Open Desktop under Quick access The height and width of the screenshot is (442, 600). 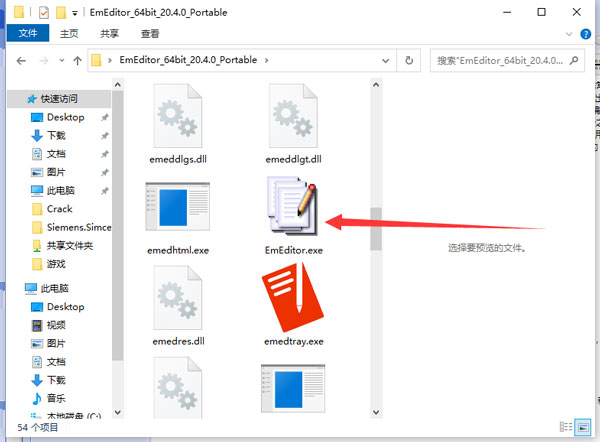[65, 117]
